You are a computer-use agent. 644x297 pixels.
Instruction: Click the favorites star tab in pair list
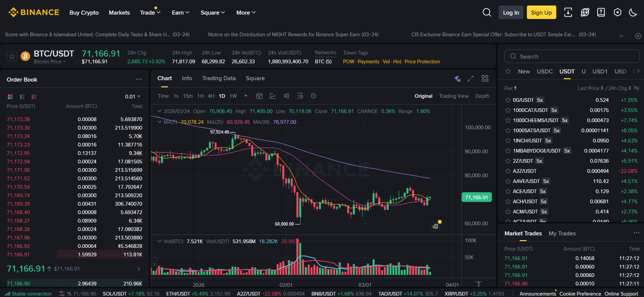pyautogui.click(x=508, y=71)
